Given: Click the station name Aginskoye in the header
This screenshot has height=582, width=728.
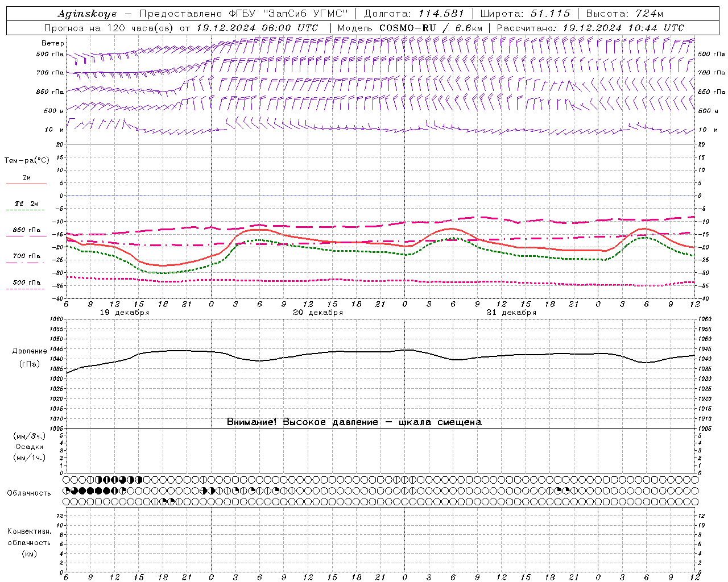Looking at the screenshot, I should (x=87, y=14).
